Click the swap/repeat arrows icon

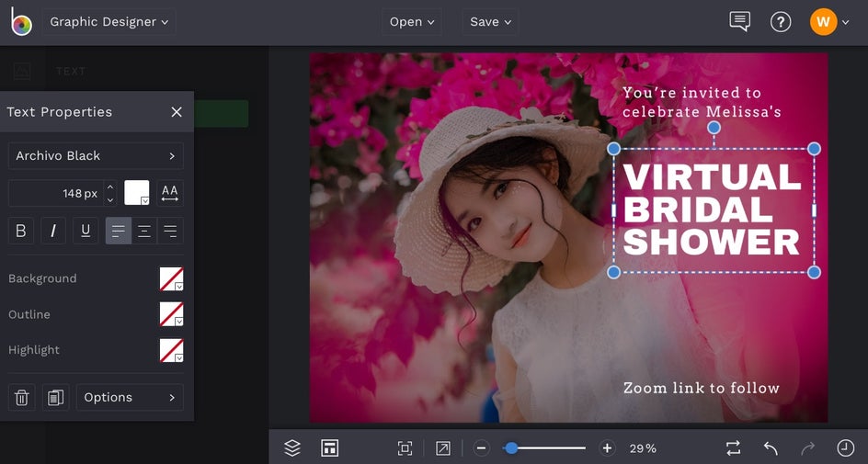click(x=734, y=448)
